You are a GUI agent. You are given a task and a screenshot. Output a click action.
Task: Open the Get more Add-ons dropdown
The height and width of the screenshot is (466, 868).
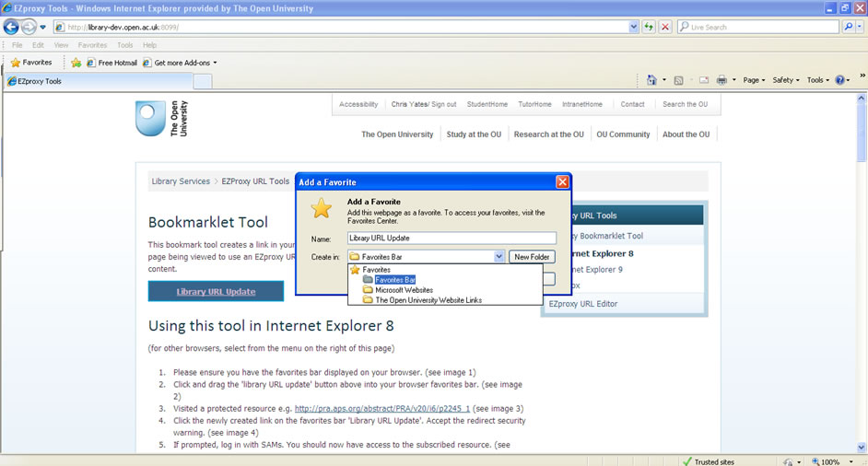[180, 63]
